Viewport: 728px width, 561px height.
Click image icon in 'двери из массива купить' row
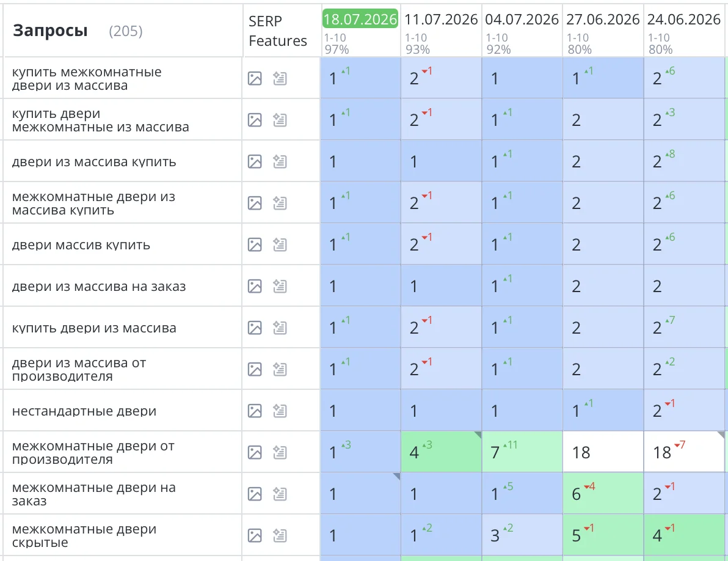(255, 161)
